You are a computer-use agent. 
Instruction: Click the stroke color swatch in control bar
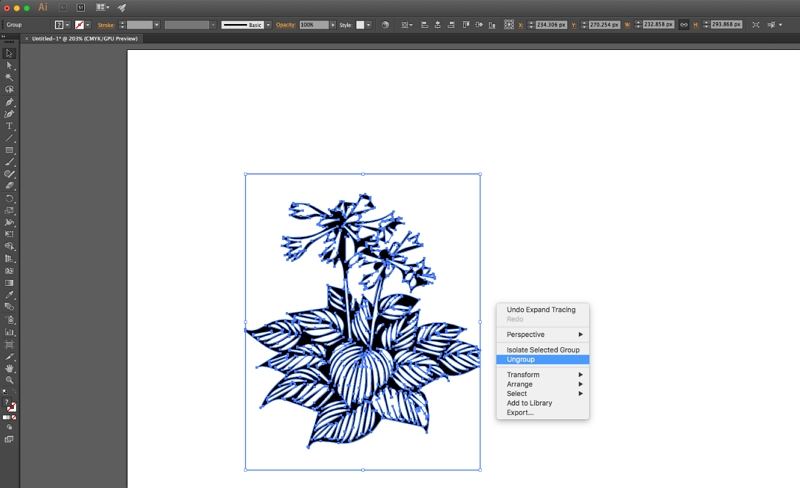click(80, 23)
